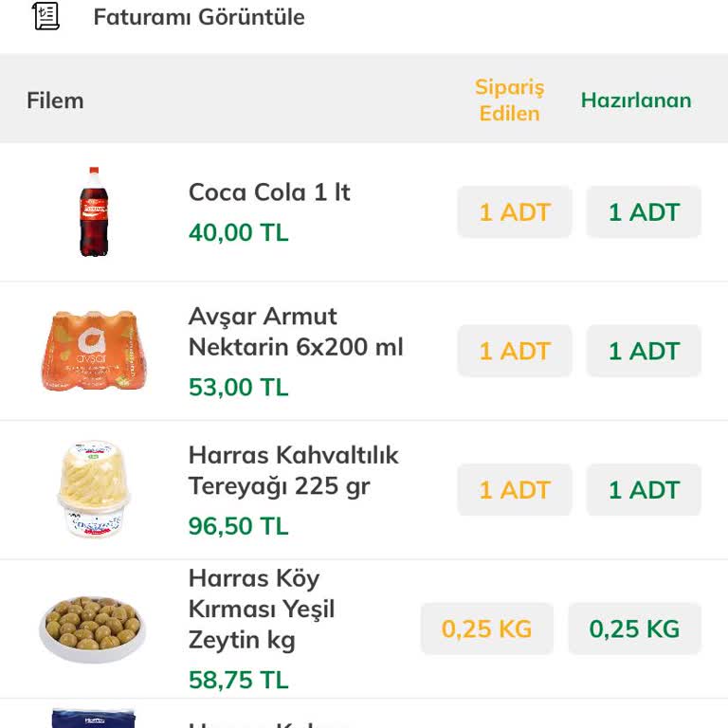Screen dimensions: 728x728
Task: Select the Avşar Armut Nektarin 6x200 ml name
Action: tap(296, 332)
